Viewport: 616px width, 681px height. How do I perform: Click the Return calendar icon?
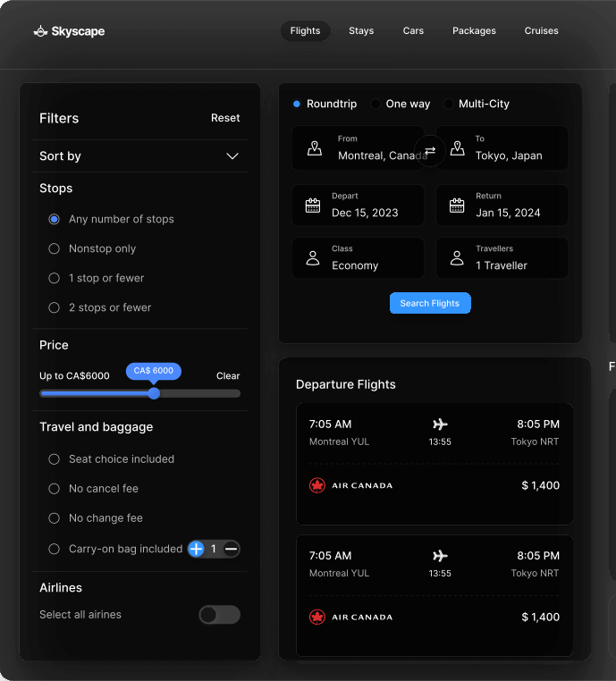pyautogui.click(x=457, y=206)
